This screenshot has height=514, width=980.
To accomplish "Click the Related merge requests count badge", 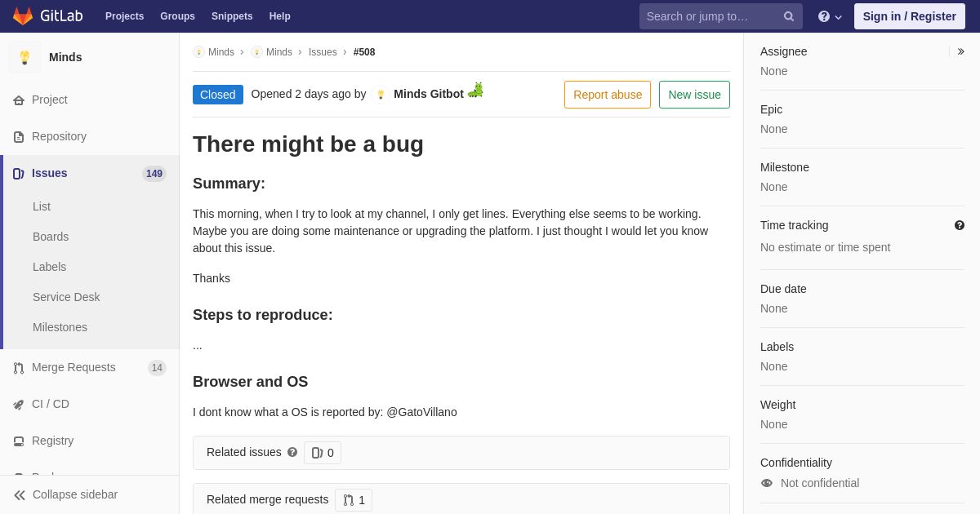I will (354, 500).
